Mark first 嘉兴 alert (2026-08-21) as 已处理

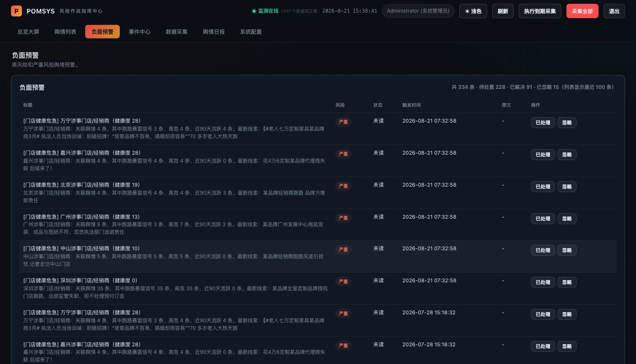click(x=543, y=155)
